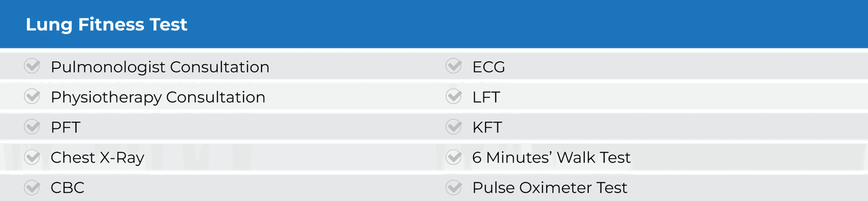868x201 pixels.
Task: Select the PFT list entry text
Action: [66, 127]
